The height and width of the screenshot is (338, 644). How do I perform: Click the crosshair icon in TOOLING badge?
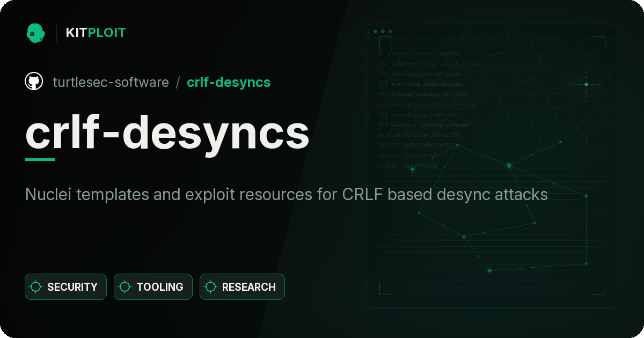(125, 287)
